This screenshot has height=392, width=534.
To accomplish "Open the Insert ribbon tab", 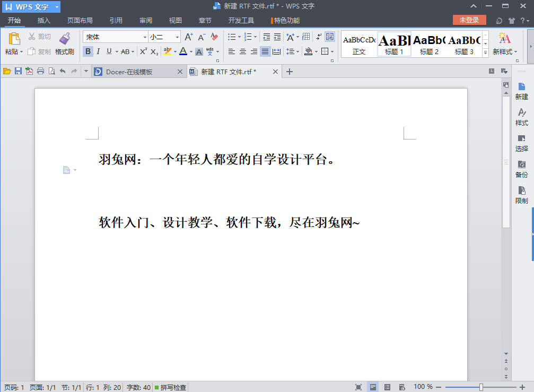I will 43,21.
